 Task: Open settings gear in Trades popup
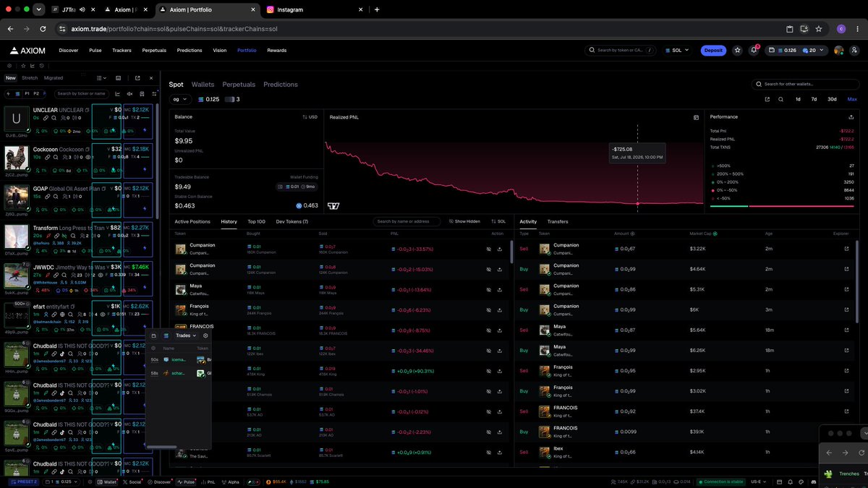point(205,335)
